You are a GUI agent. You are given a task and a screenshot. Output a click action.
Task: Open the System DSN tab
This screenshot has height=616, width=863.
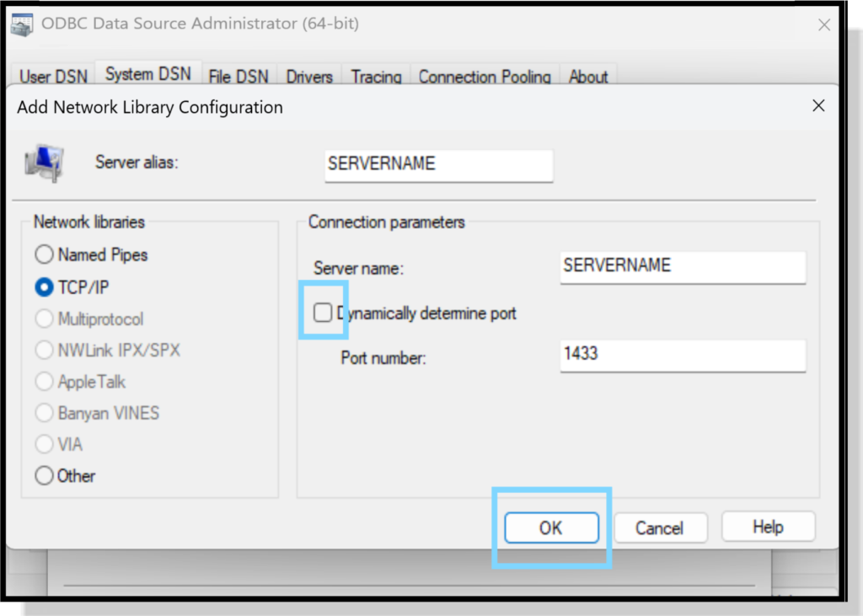[x=147, y=74]
